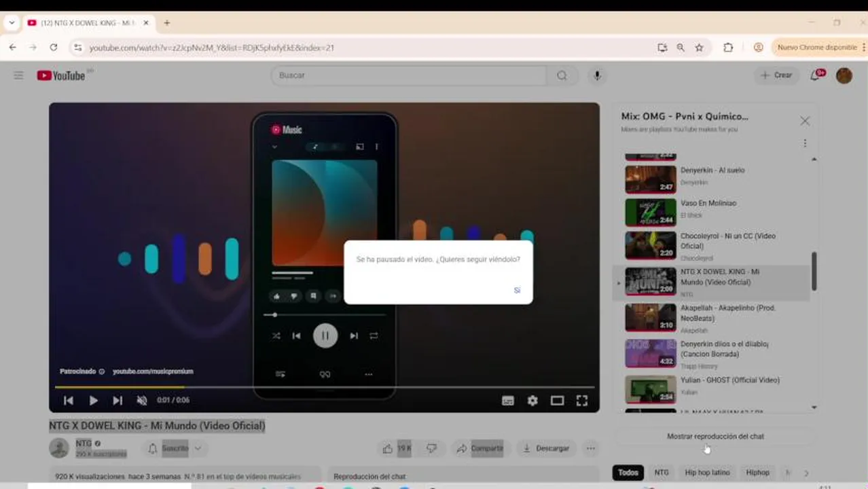The image size is (868, 489).
Task: Open the YouTube hamburger guide menu
Action: 18,75
